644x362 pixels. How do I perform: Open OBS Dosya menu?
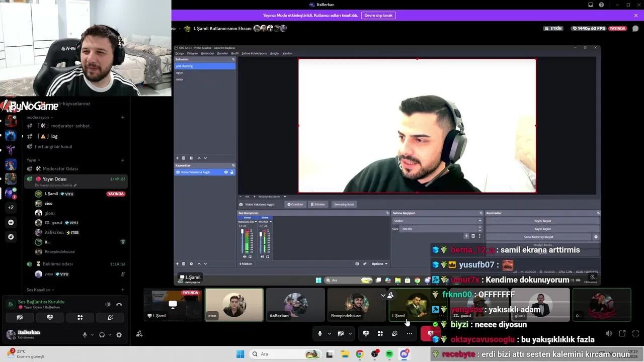coord(180,53)
